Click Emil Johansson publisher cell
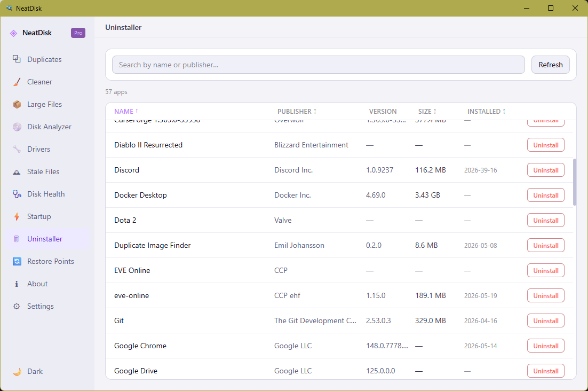The width and height of the screenshot is (588, 391). pos(299,245)
